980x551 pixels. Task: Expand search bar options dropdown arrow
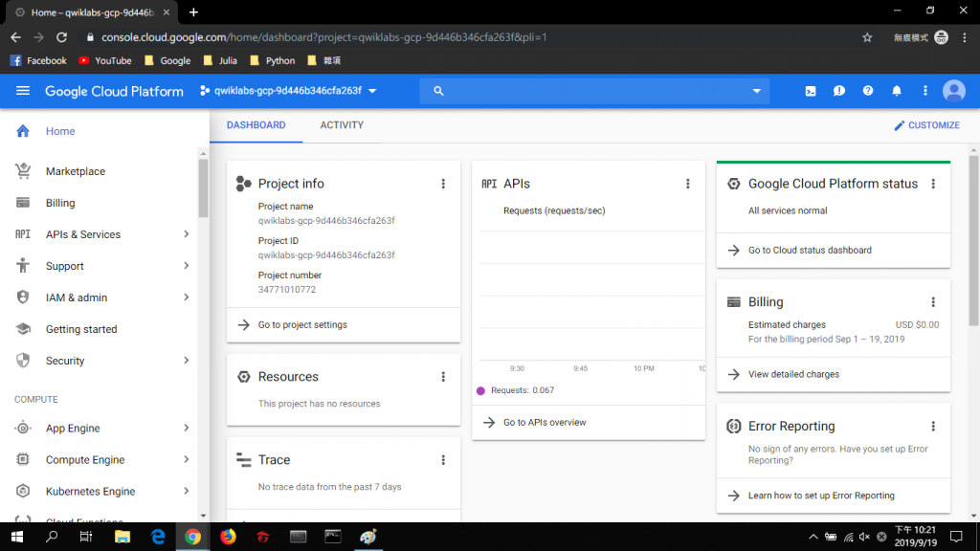(x=756, y=91)
